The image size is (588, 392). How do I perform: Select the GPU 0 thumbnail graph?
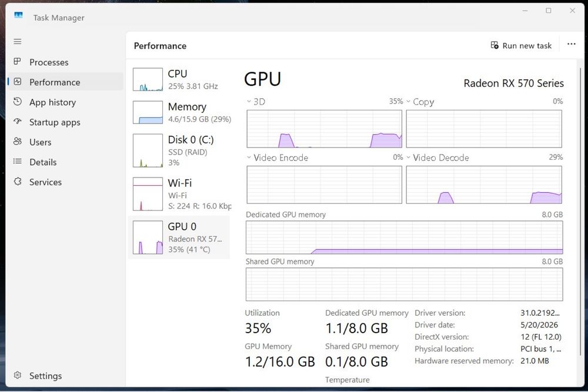[x=148, y=237]
